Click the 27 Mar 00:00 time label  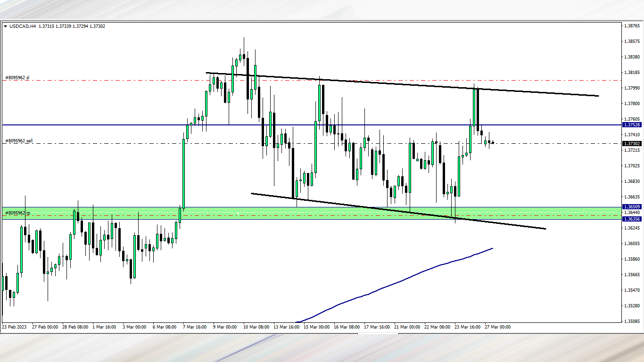point(497,327)
